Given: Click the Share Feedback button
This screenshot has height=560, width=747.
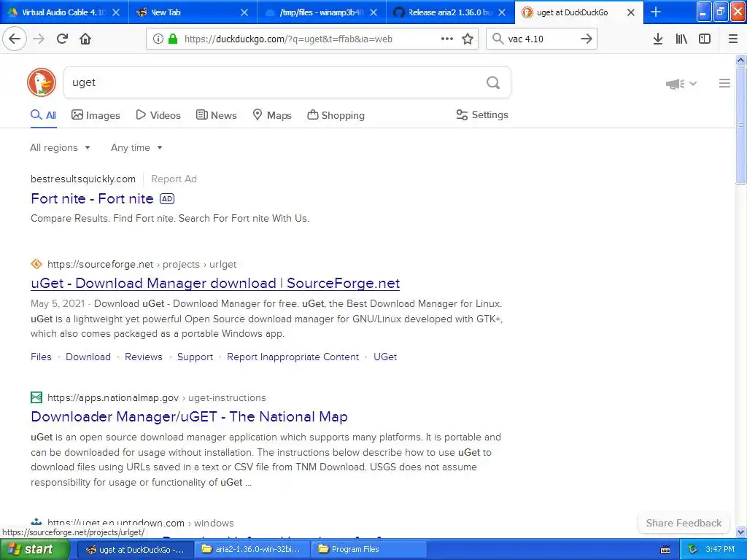Looking at the screenshot, I should [684, 523].
